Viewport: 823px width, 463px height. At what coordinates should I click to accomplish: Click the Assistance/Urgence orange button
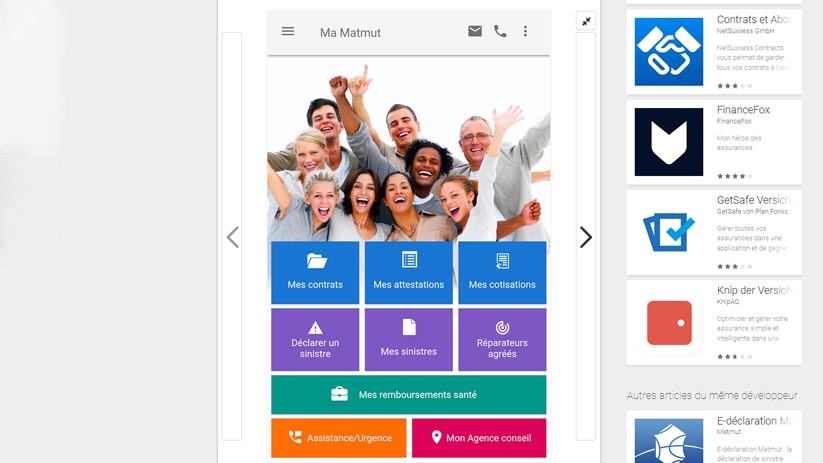(x=339, y=438)
